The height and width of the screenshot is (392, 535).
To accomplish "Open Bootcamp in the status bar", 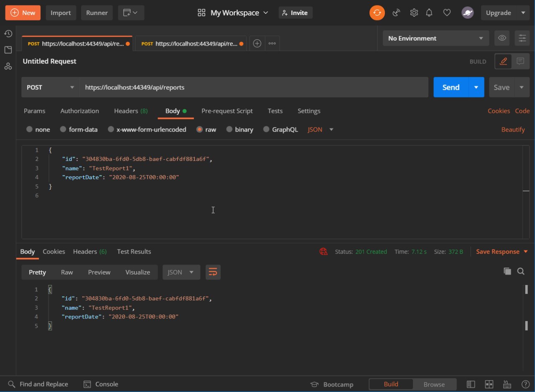I will pyautogui.click(x=332, y=384).
